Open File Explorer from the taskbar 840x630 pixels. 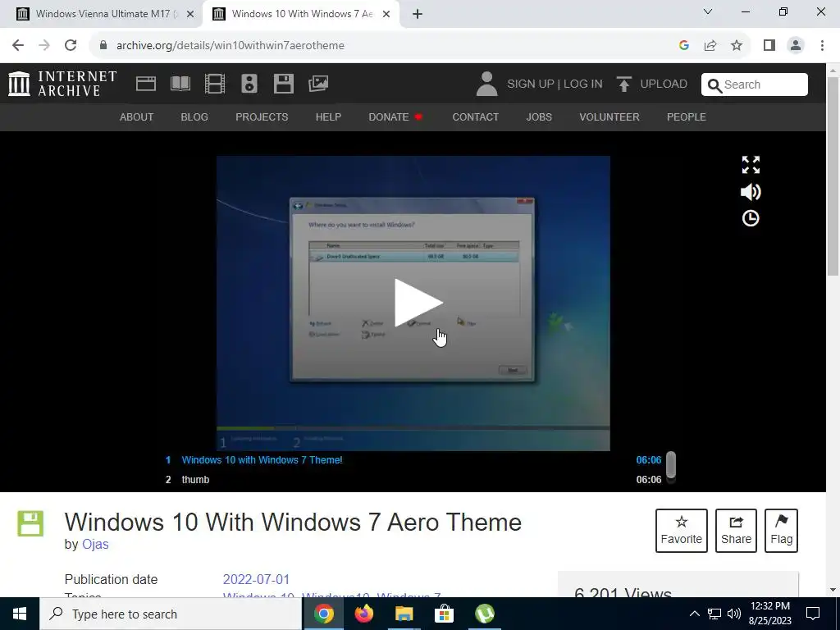point(404,614)
